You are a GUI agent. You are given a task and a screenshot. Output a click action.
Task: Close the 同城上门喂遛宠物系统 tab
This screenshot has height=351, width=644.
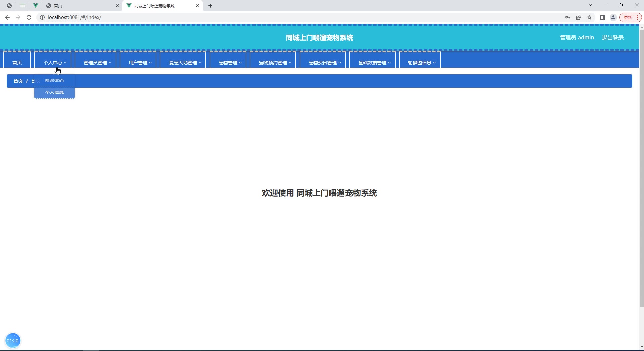tap(197, 6)
